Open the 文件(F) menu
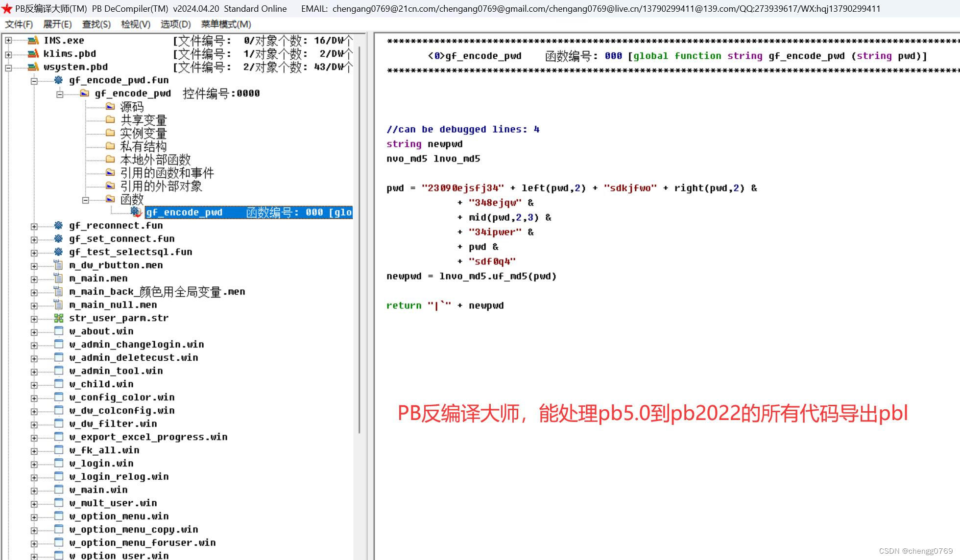Image resolution: width=960 pixels, height=560 pixels. [19, 24]
